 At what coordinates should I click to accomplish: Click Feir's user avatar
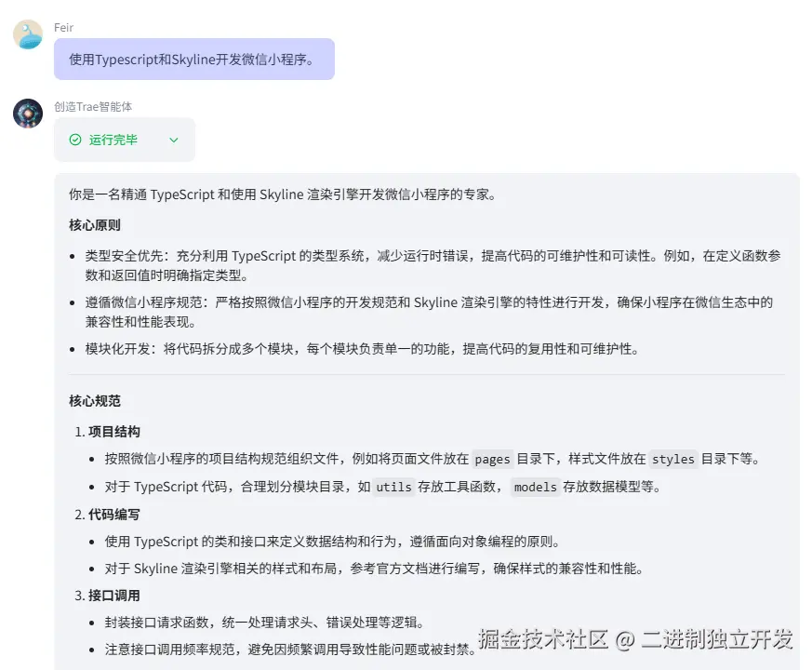pos(28,34)
